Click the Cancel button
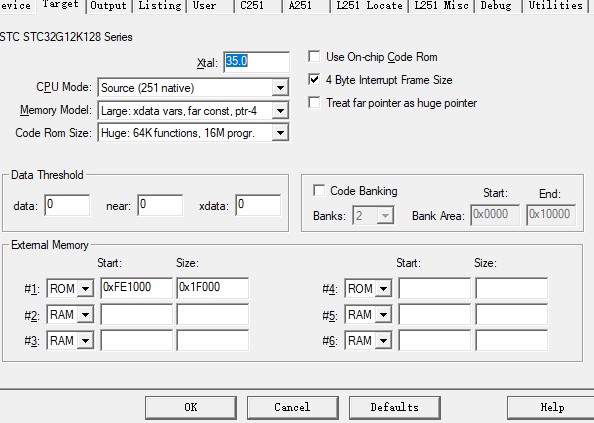This screenshot has height=423, width=594. (292, 407)
